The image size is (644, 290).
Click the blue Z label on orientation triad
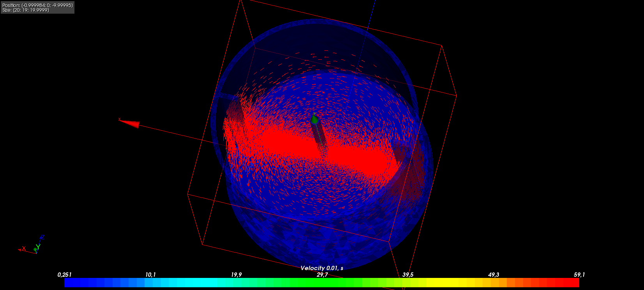click(42, 237)
